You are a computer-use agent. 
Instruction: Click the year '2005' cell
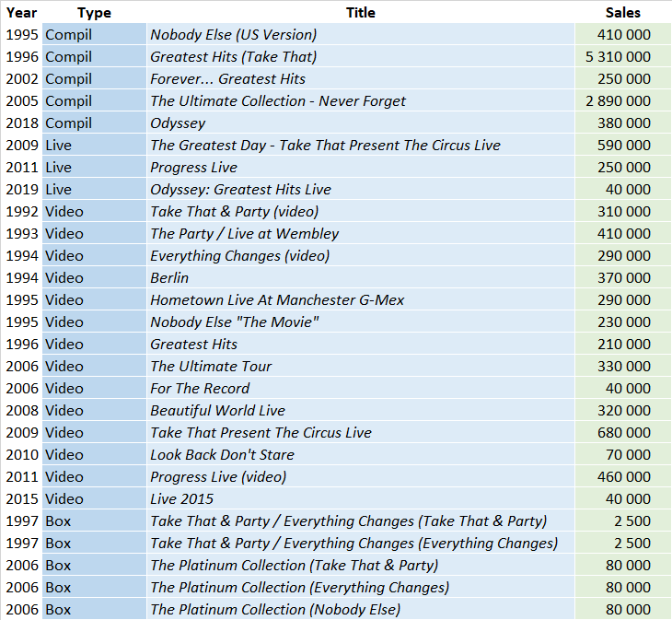click(x=22, y=101)
